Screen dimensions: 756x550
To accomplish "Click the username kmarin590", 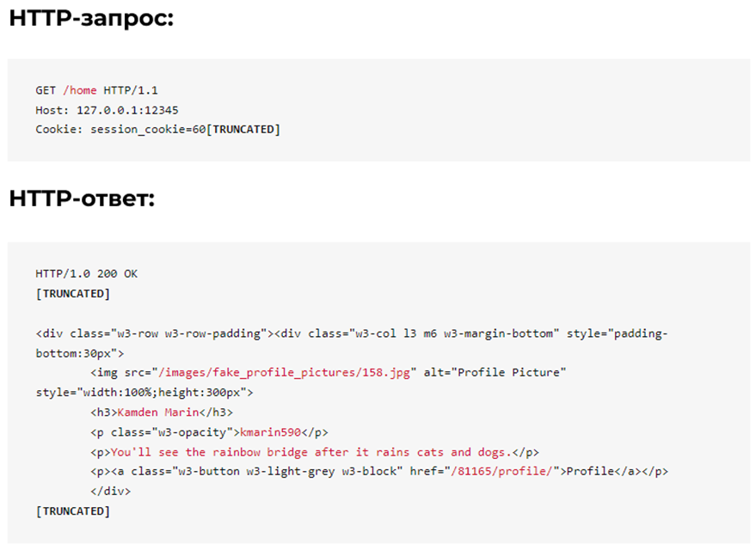I will click(x=270, y=432).
